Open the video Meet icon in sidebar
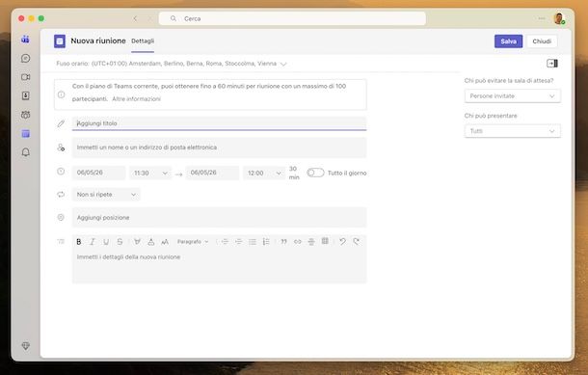This screenshot has height=375, width=588. 25,77
